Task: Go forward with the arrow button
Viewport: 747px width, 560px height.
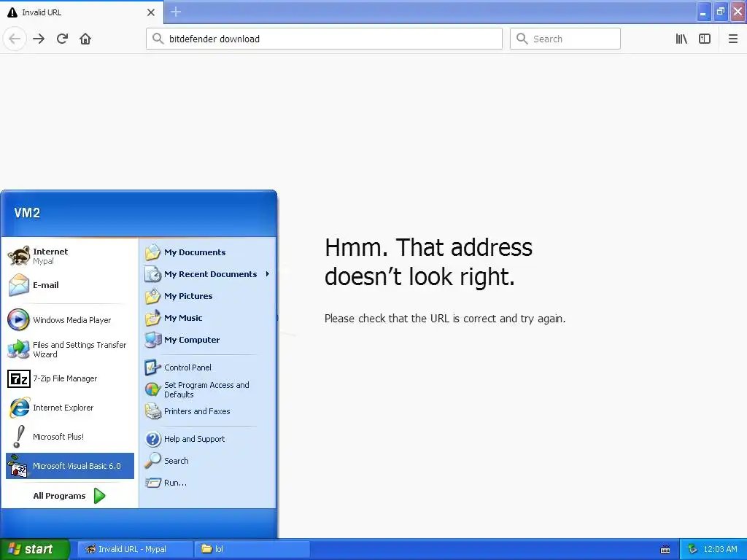Action: pos(39,39)
